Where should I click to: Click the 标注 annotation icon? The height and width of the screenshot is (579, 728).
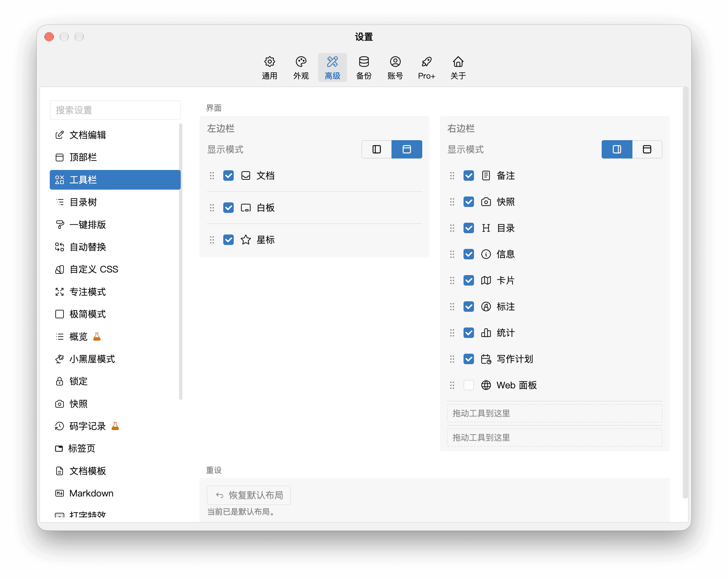click(486, 307)
